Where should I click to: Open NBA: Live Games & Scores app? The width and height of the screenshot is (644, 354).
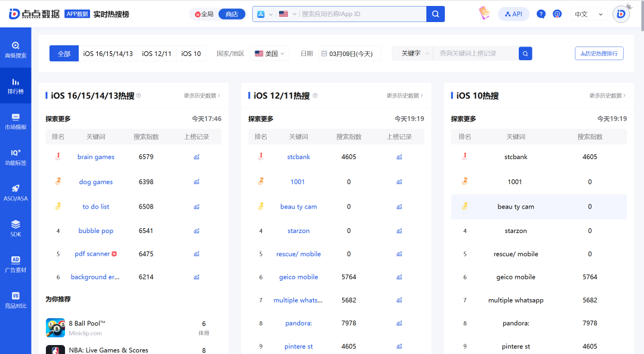point(109,350)
